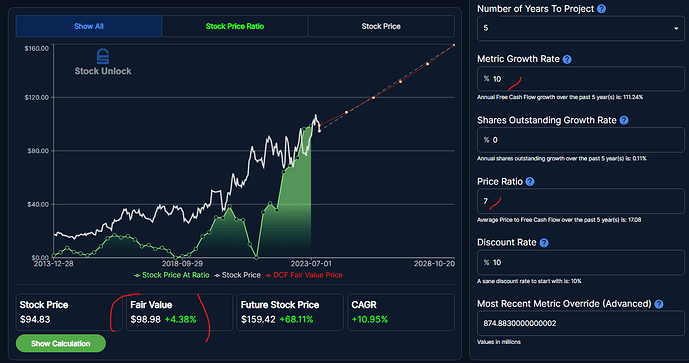Switch to the Stock Price Ratio tab
This screenshot has height=363, width=689.
(x=235, y=26)
